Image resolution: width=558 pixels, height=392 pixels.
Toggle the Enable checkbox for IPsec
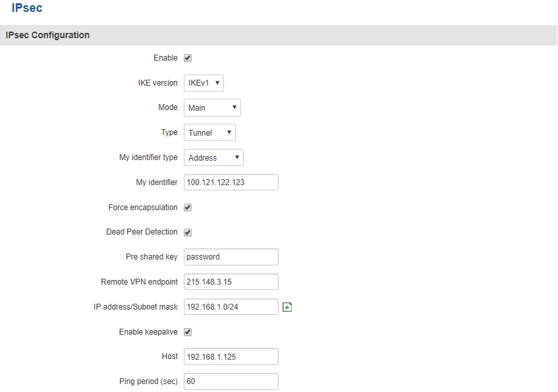coord(188,58)
